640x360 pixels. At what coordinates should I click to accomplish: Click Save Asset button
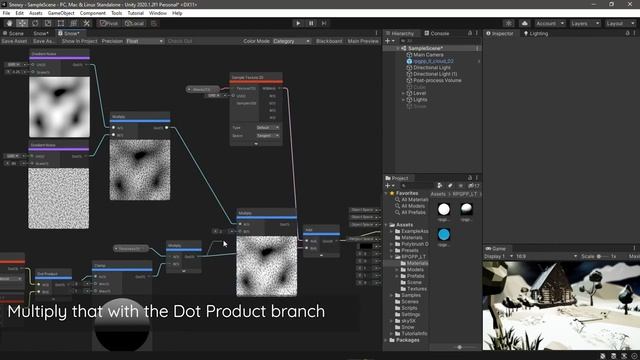14,41
